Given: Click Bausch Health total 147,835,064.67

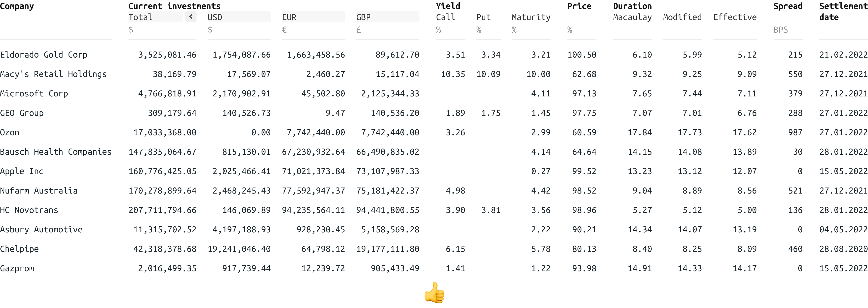Looking at the screenshot, I should (x=162, y=152).
